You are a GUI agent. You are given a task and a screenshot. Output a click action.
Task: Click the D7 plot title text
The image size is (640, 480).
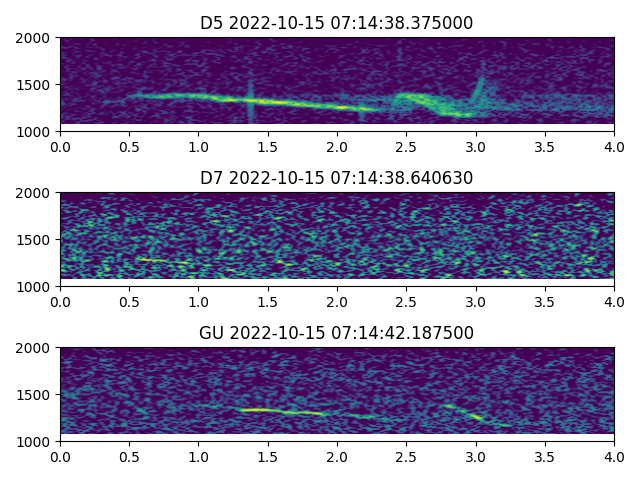[337, 178]
